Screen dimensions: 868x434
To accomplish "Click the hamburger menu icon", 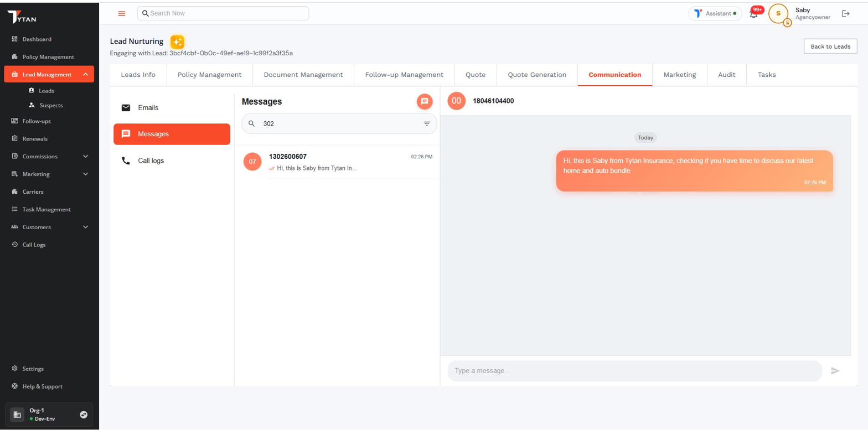I will [x=122, y=14].
